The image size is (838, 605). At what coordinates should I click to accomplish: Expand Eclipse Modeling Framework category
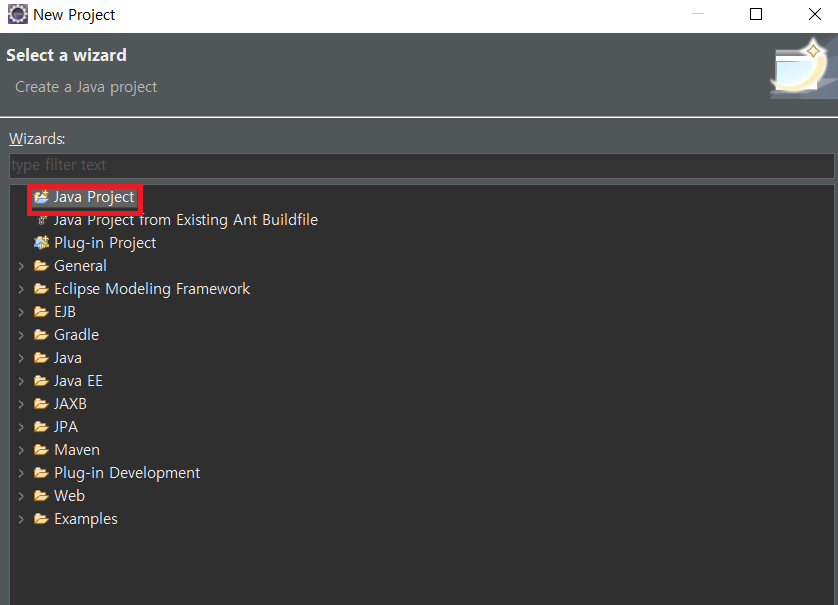click(21, 289)
